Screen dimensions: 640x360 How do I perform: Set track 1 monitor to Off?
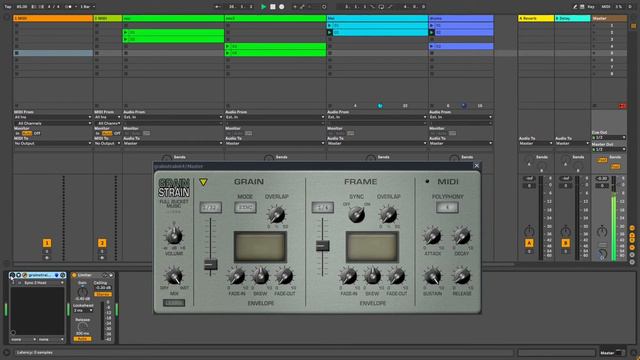click(37, 133)
